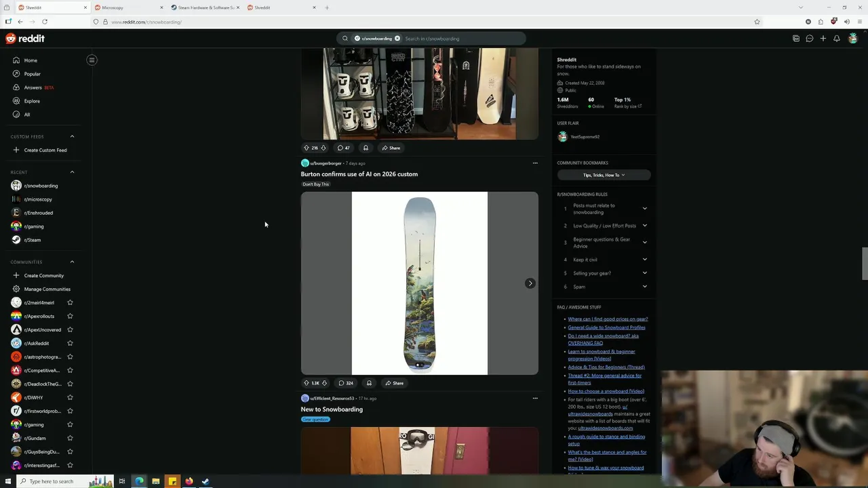Screen dimensions: 868x488
Task: Expand rule 3 Beginner questions & Gear Advice
Action: tap(644, 243)
